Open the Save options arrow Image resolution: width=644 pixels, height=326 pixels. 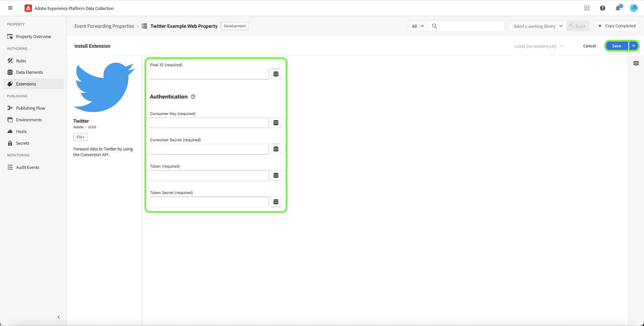pyautogui.click(x=634, y=46)
